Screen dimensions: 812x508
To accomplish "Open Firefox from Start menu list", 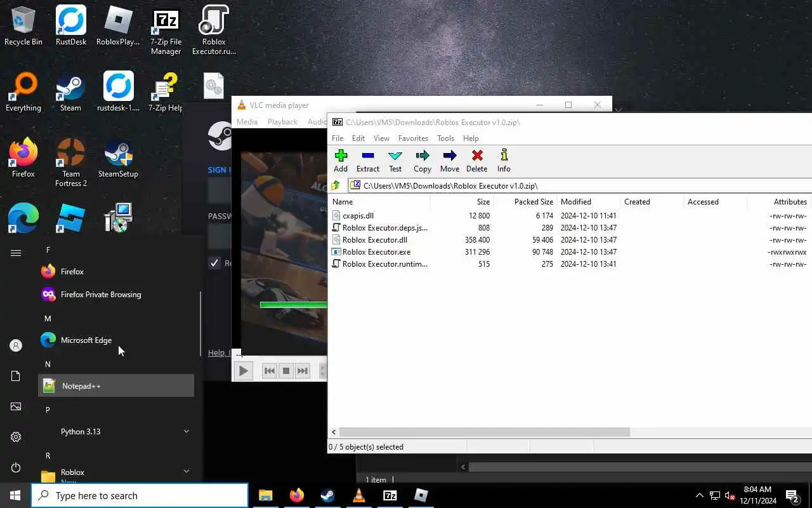I will click(115, 272).
